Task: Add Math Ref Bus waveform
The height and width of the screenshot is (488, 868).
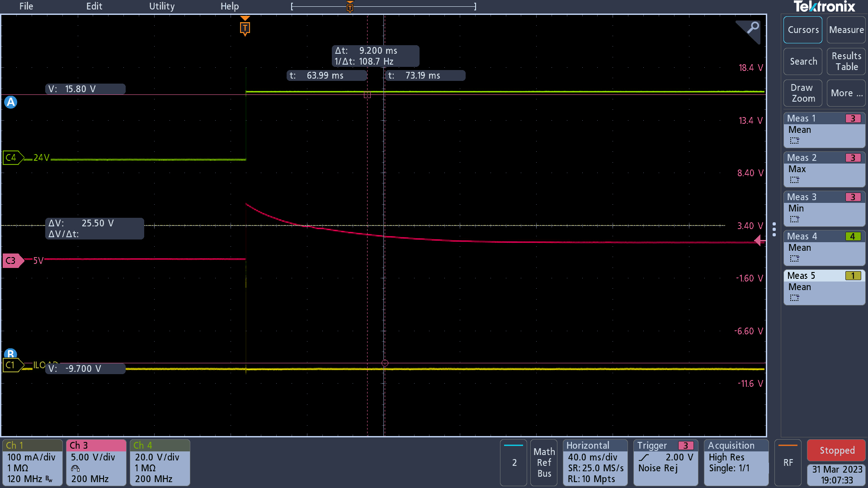Action: click(544, 462)
